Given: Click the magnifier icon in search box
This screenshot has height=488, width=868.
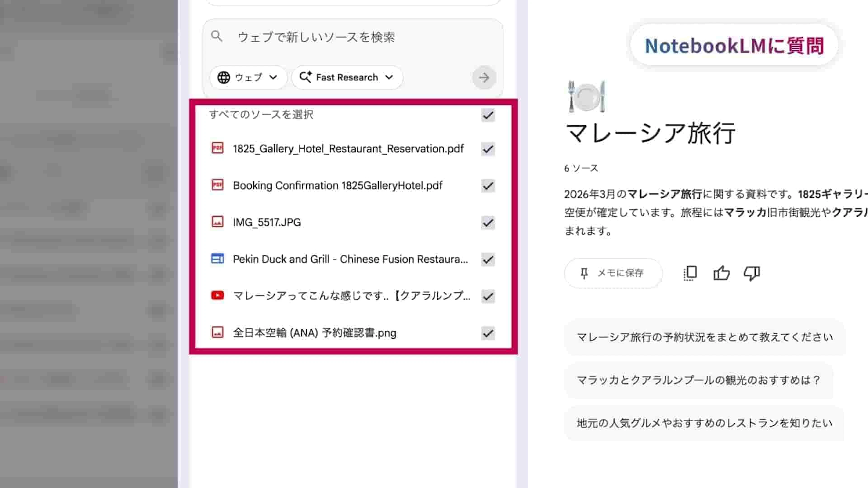Looking at the screenshot, I should pos(217,36).
